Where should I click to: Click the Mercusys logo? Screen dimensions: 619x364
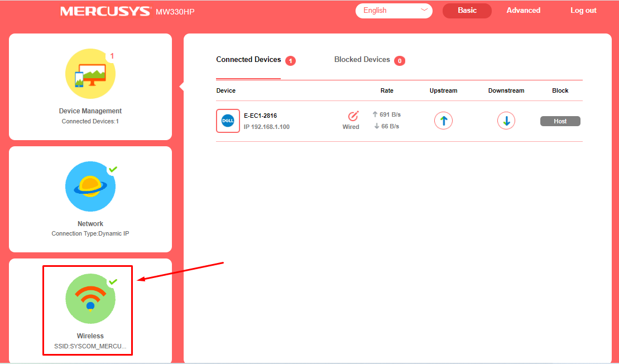[x=106, y=11]
